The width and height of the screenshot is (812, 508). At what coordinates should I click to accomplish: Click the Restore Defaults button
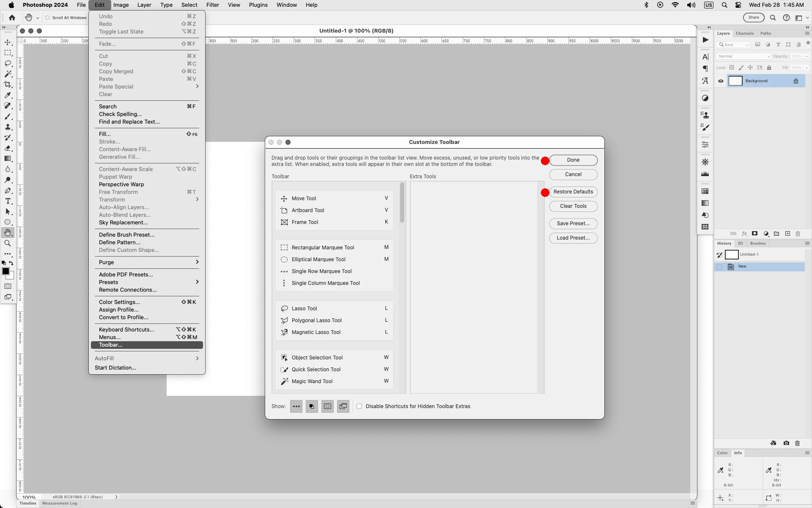[573, 192]
